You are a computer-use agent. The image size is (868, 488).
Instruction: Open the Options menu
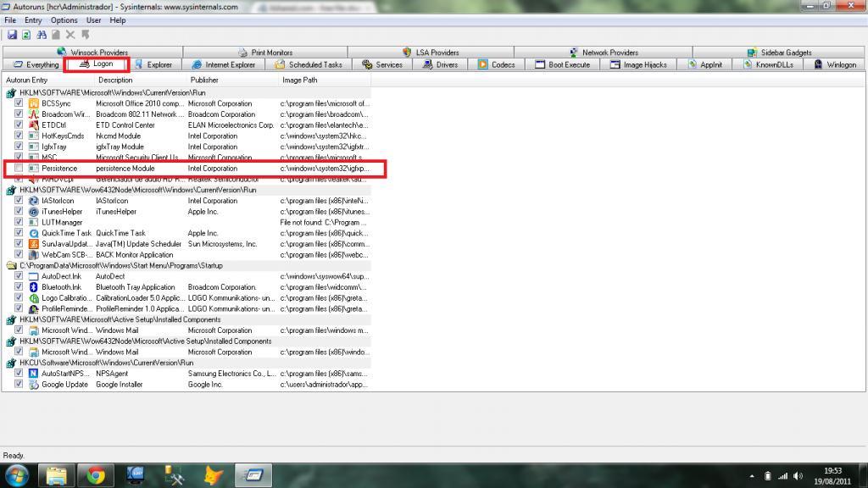(64, 20)
